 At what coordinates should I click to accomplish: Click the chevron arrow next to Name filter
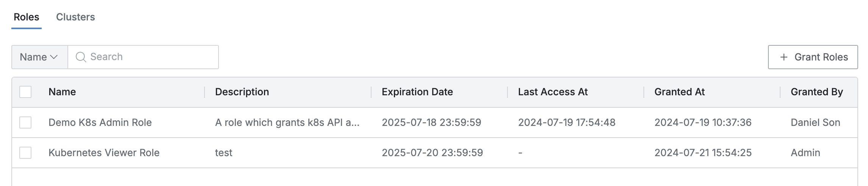tap(54, 57)
